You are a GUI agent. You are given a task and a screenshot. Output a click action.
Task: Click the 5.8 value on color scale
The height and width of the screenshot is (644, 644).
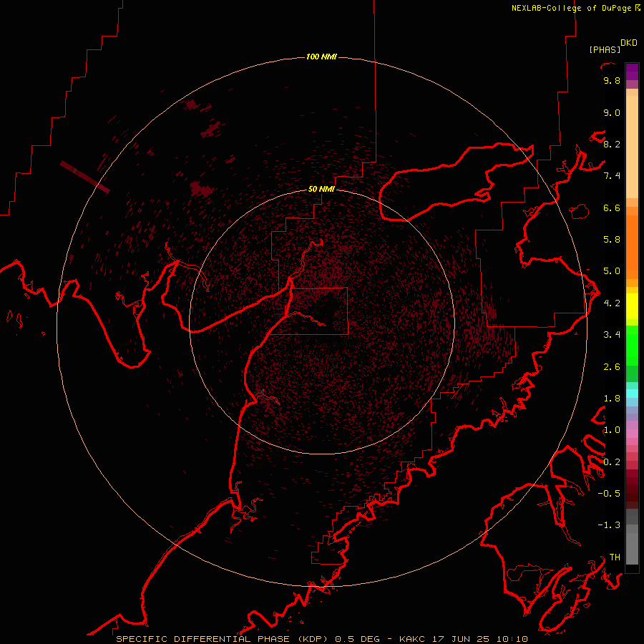(612, 240)
